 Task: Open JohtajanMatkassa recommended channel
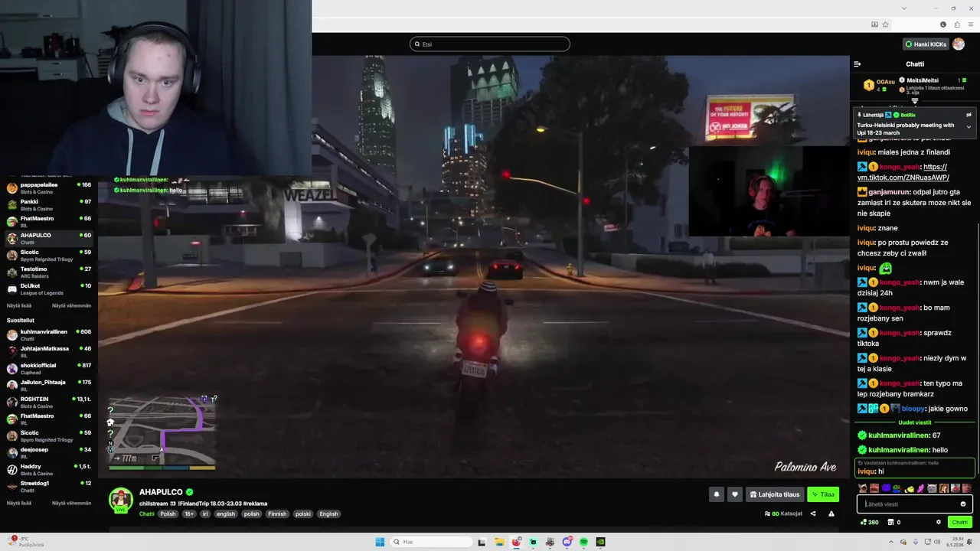[x=49, y=351]
